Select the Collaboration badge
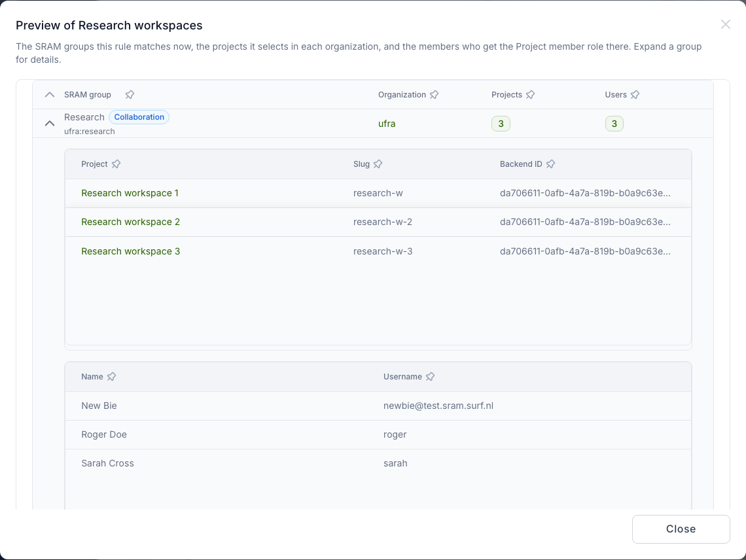The width and height of the screenshot is (746, 560). click(139, 117)
